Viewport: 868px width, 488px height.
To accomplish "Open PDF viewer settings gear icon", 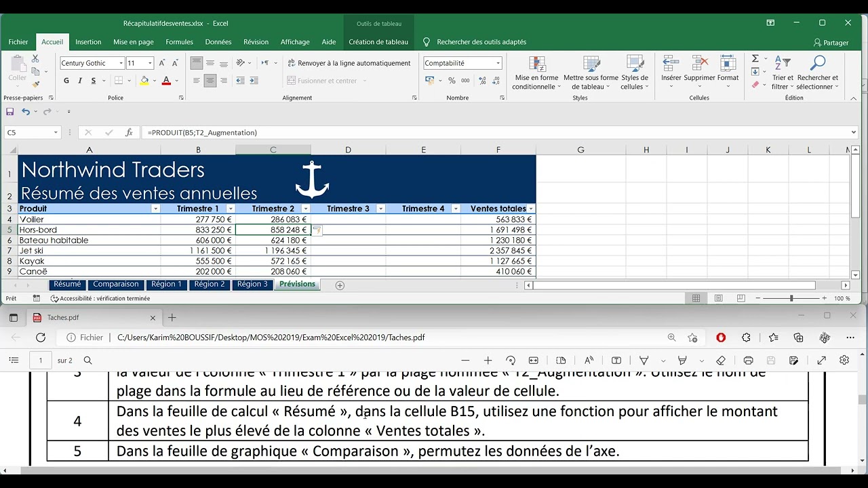I will pos(844,361).
